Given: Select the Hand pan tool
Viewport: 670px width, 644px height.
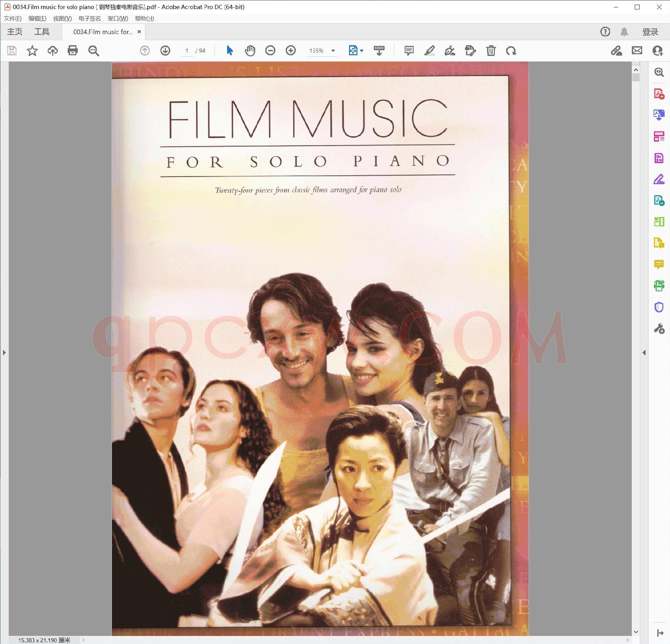Looking at the screenshot, I should [x=250, y=51].
